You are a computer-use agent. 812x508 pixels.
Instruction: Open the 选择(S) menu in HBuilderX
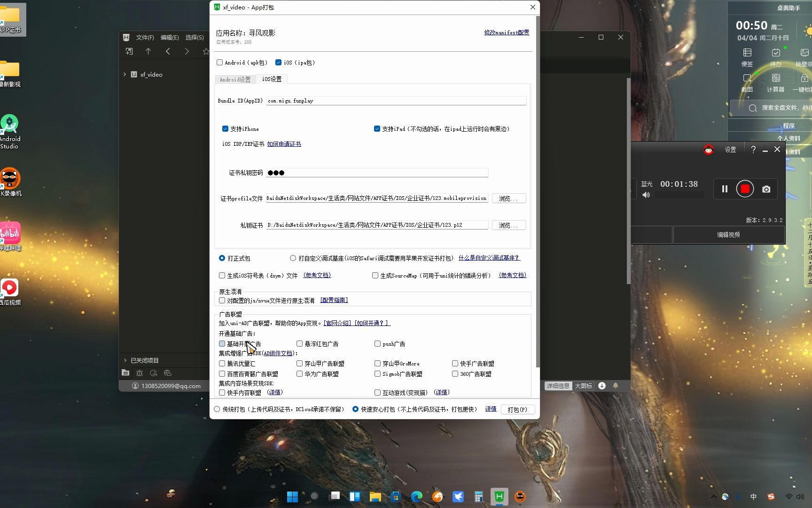195,37
